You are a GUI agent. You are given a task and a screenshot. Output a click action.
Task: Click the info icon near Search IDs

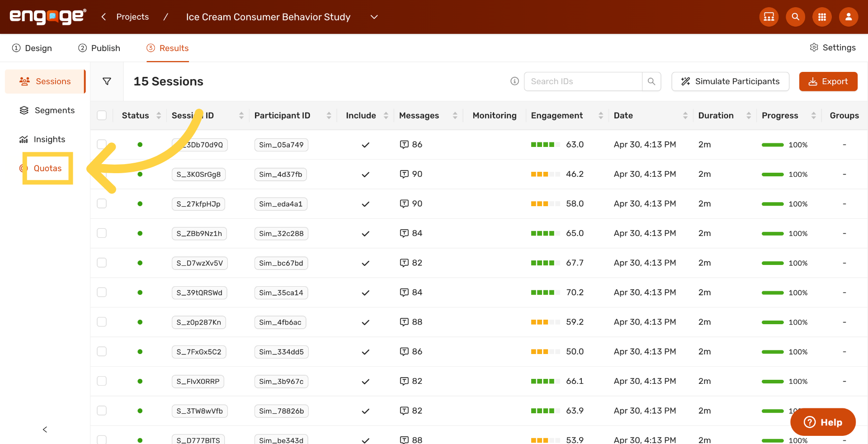pyautogui.click(x=514, y=81)
